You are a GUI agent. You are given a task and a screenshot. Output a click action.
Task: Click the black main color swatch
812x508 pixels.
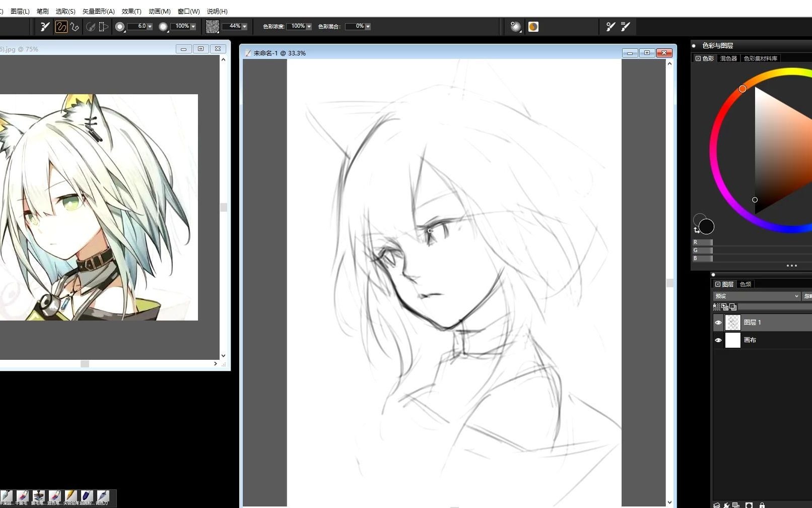coord(706,227)
